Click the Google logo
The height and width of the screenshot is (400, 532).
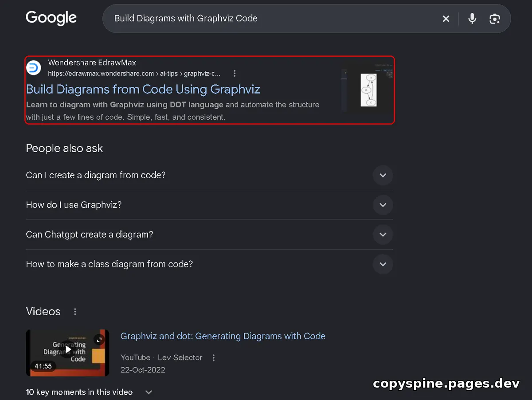pos(51,18)
